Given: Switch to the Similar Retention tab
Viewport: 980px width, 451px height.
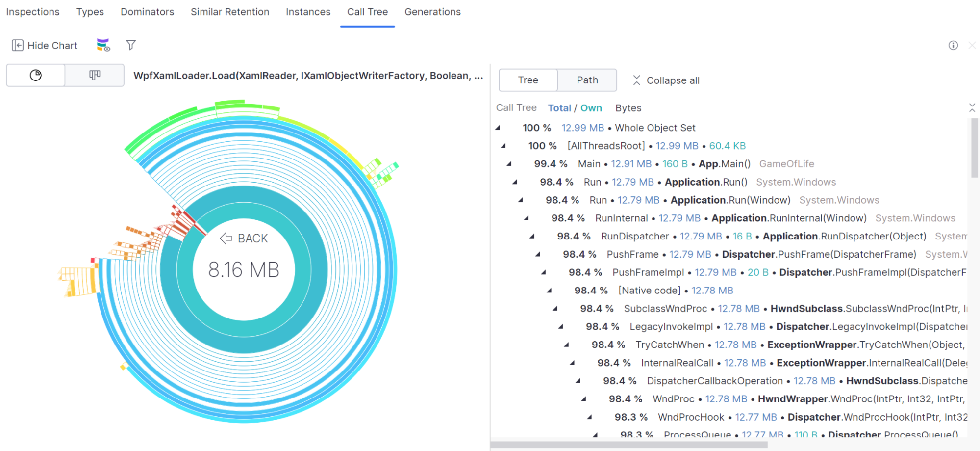Looking at the screenshot, I should click(230, 12).
